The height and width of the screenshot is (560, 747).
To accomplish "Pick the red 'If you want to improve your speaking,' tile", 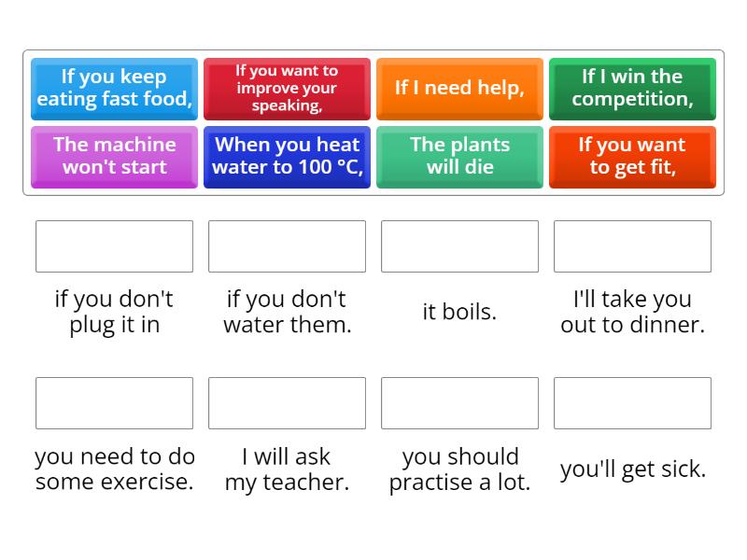I will point(287,89).
